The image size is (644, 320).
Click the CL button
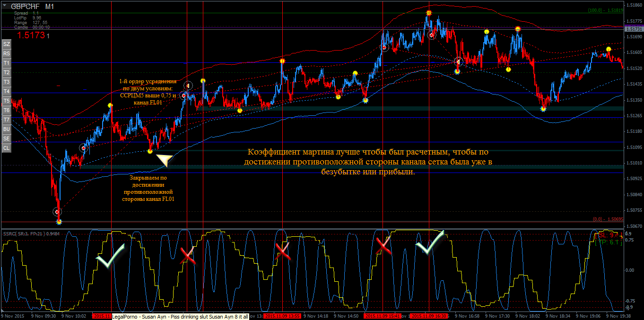click(7, 148)
